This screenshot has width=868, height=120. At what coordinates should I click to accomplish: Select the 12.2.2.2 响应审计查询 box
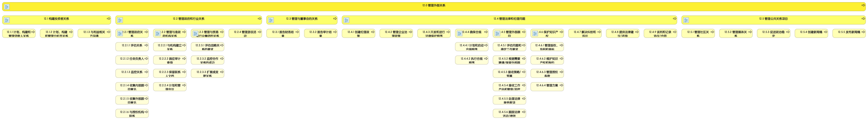170,60
